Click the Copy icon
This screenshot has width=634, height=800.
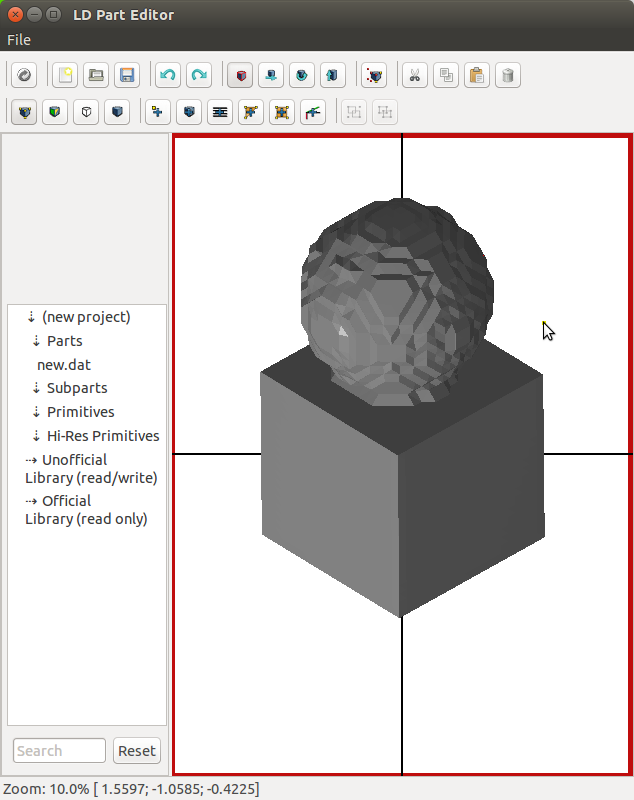tap(445, 75)
